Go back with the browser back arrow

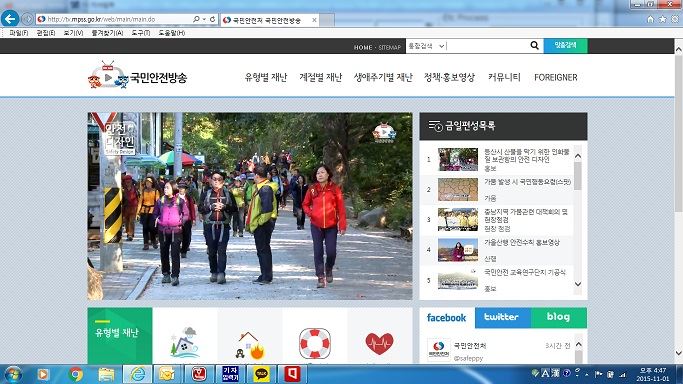(10, 19)
